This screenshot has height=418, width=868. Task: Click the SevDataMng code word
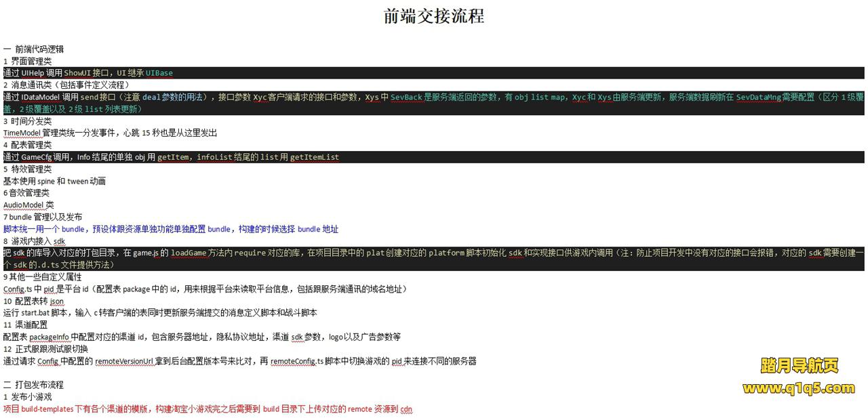point(758,98)
